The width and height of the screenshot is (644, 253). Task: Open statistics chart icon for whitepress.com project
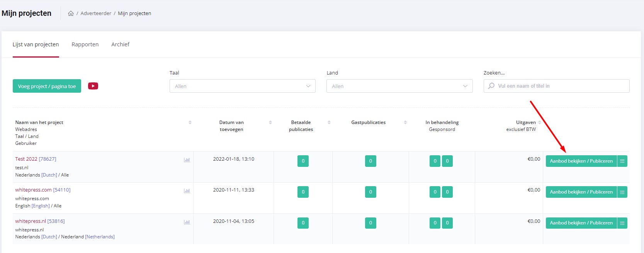click(x=187, y=191)
